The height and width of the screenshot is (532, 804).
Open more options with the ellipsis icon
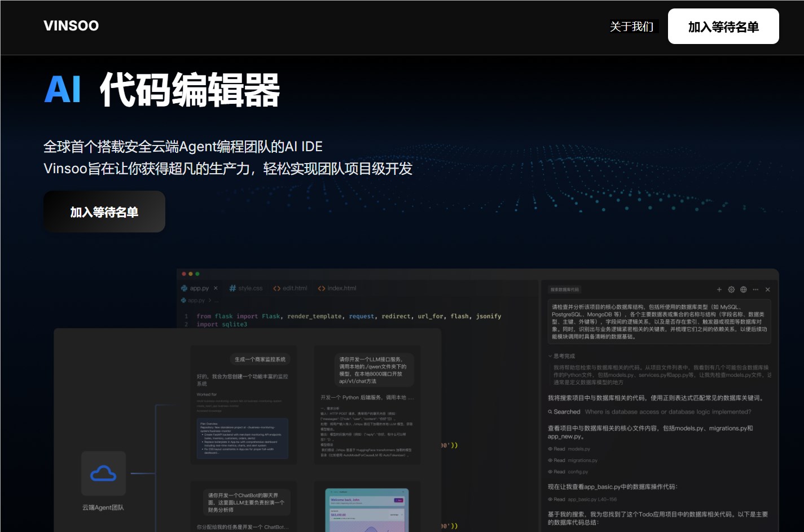755,289
